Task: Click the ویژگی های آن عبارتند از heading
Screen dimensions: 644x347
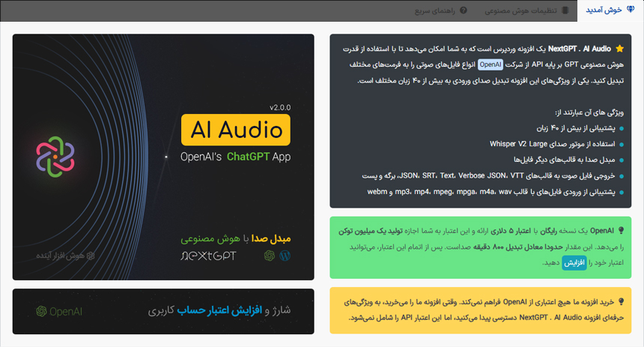Action: (x=589, y=112)
